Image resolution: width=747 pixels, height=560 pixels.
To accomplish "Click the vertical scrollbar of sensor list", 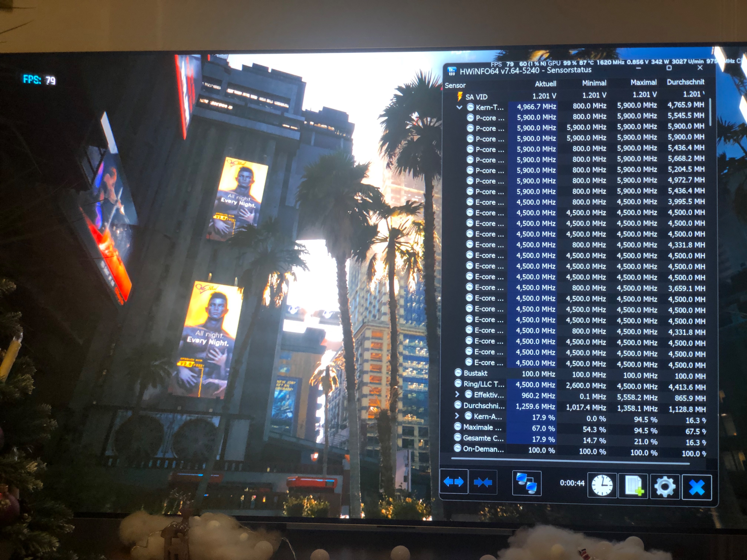I will (710, 112).
